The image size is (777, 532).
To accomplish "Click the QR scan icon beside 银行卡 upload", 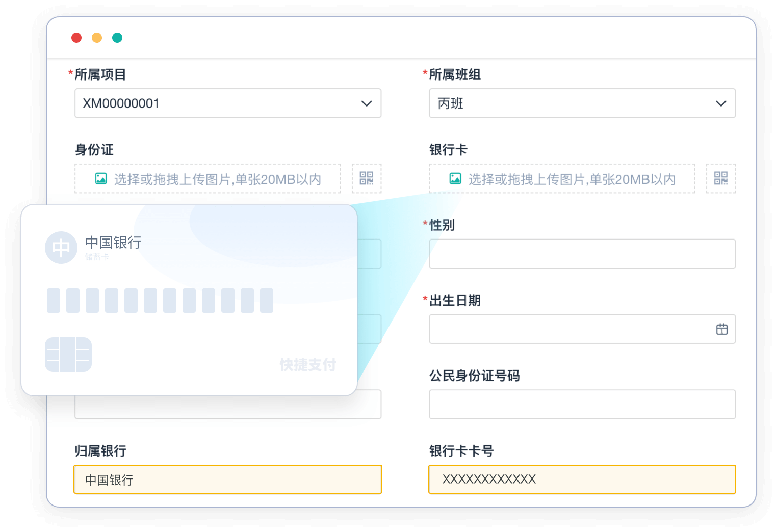I will coord(721,178).
